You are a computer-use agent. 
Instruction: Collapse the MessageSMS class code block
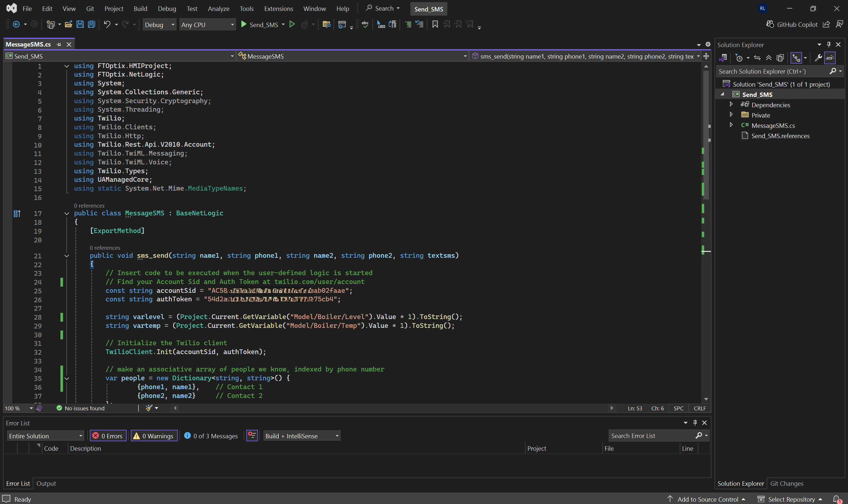click(67, 214)
